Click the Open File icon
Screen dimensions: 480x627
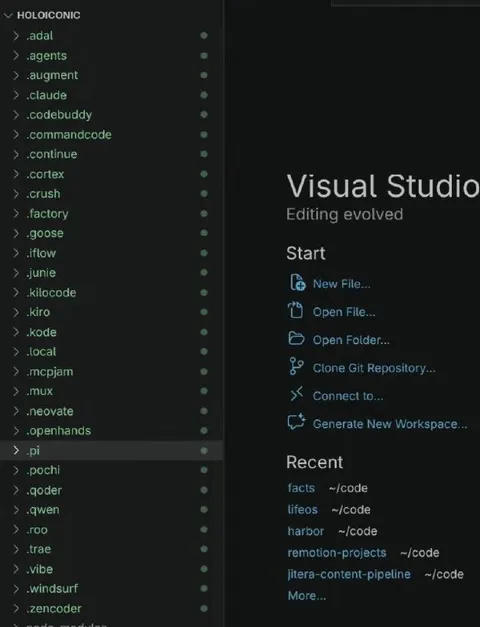click(x=296, y=310)
